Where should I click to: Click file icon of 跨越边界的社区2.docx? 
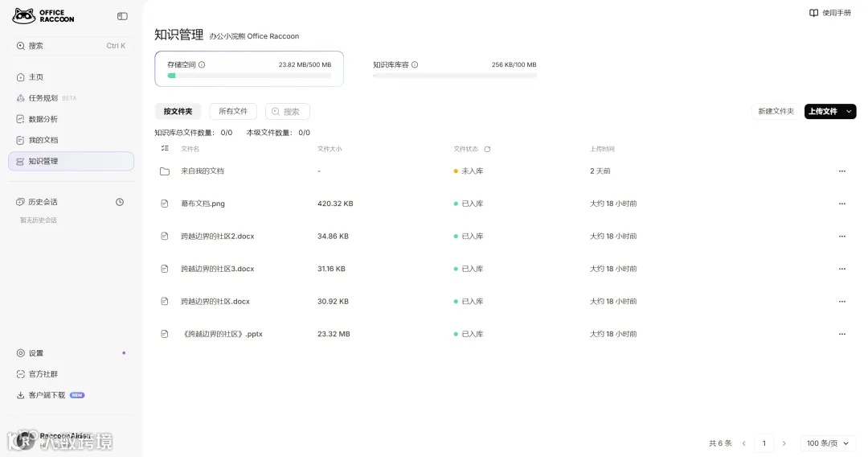(x=165, y=236)
